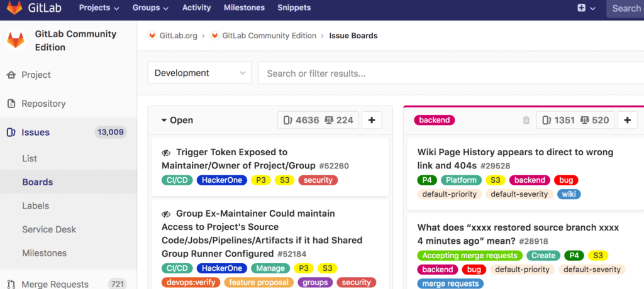Open Snippets in top navigation

[x=294, y=8]
